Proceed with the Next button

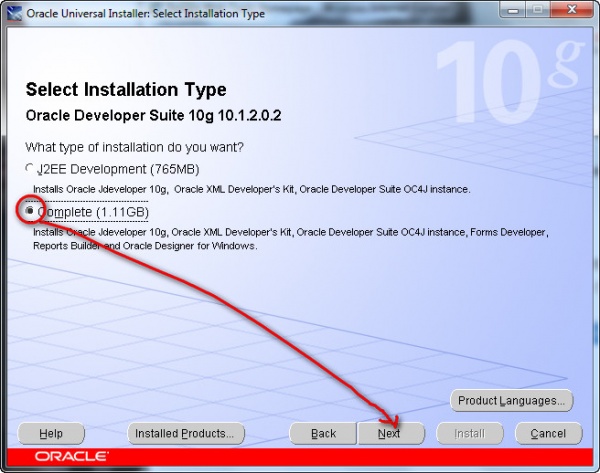(x=391, y=434)
